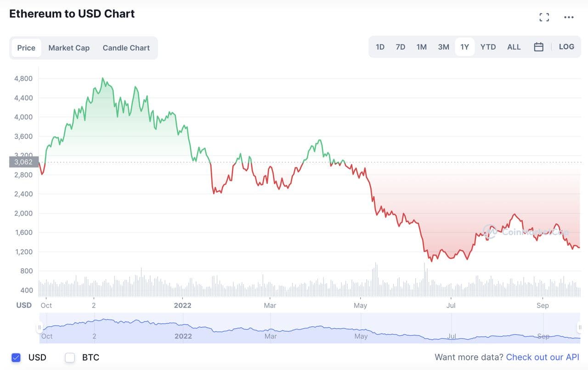Switch to the Market Cap tab
Screen dimensions: 588x370
click(69, 48)
